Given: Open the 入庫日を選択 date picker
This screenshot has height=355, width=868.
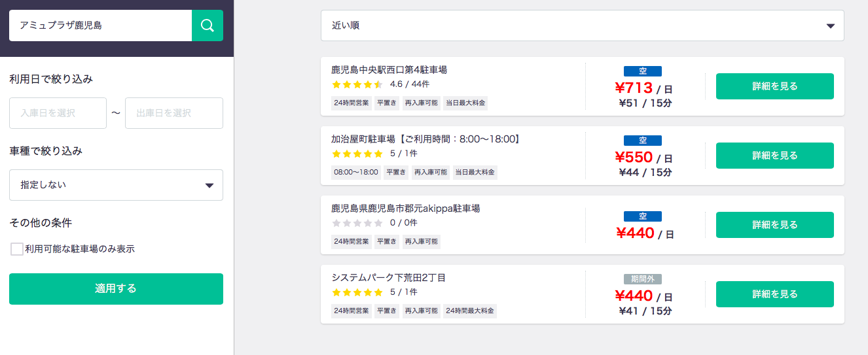Looking at the screenshot, I should [58, 113].
